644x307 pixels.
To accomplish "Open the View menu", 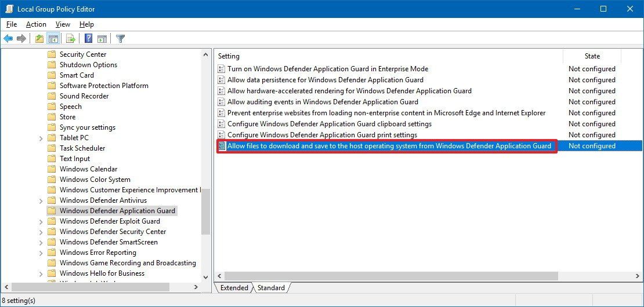I will [63, 24].
